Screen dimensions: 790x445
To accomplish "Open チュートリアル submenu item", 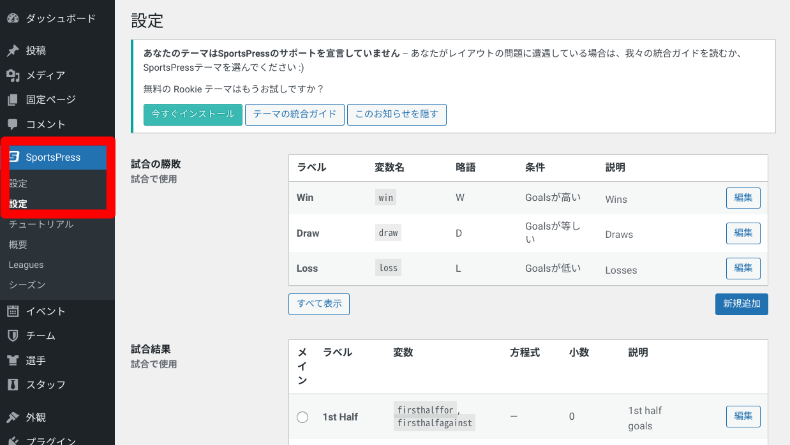I will 41,224.
